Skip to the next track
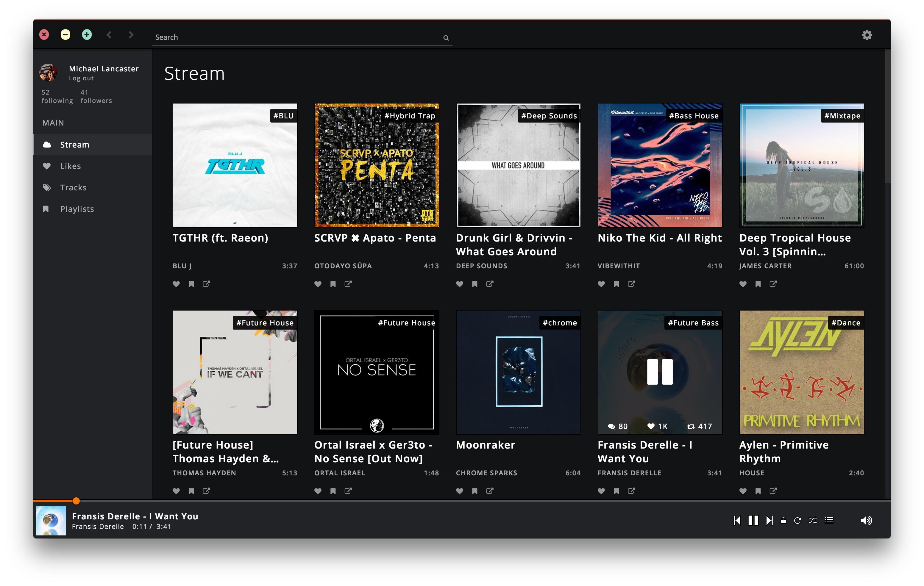The height and width of the screenshot is (586, 924). (x=770, y=521)
